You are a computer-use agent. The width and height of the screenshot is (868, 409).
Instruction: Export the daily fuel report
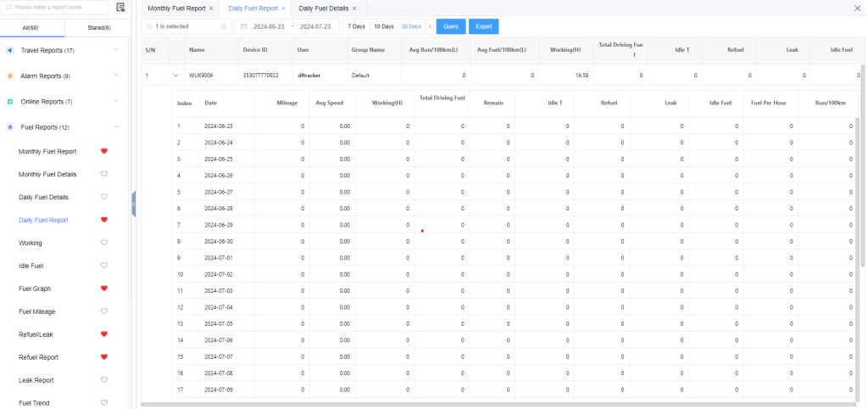tap(483, 26)
